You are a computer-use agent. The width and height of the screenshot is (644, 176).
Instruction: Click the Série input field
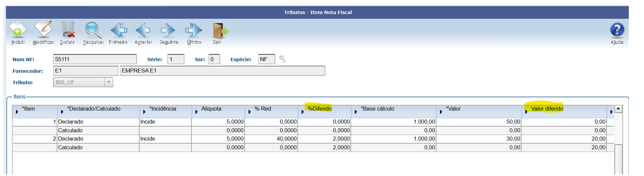coord(176,59)
